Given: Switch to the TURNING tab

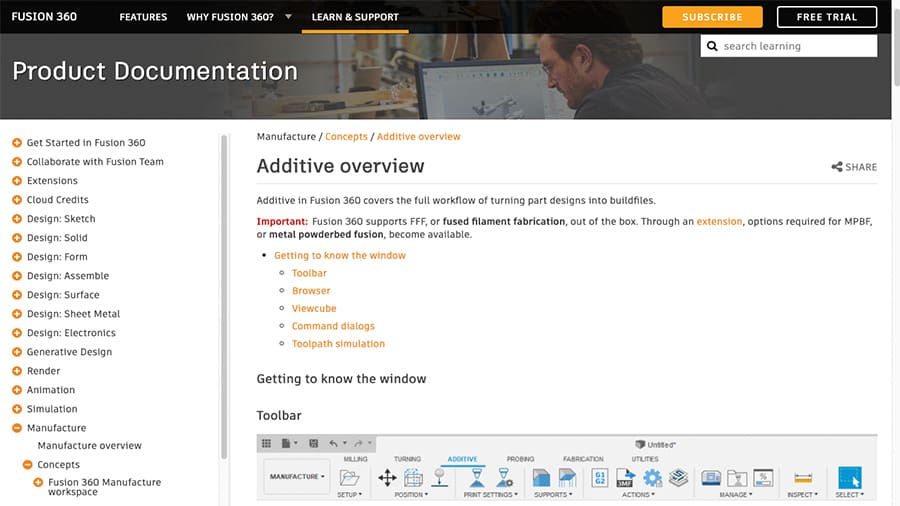Looking at the screenshot, I should point(408,459).
